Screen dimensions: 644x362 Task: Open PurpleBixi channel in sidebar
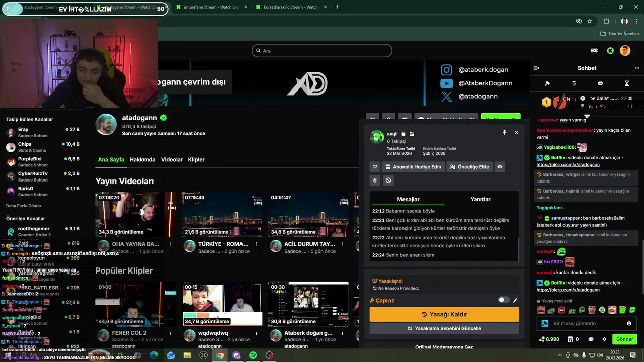pos(42,162)
